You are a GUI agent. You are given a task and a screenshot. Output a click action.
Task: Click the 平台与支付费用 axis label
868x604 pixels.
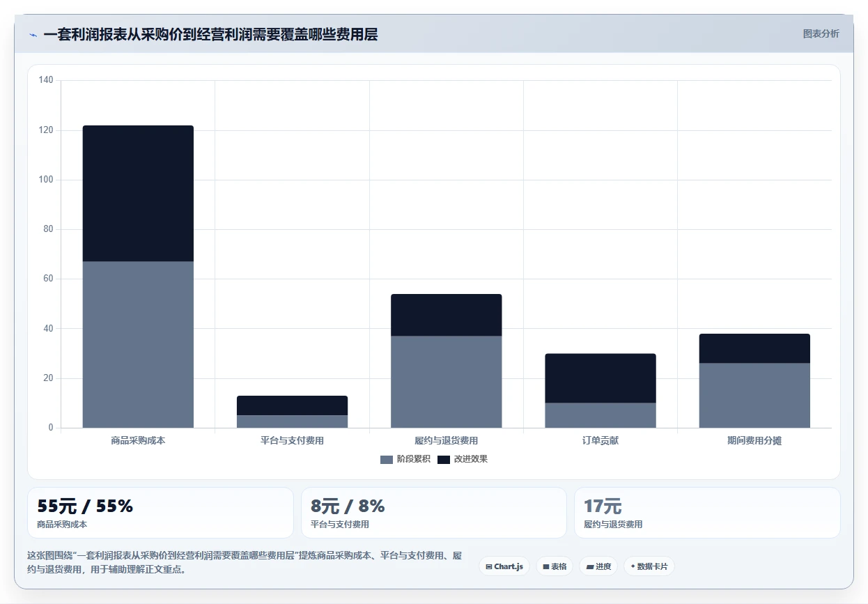coord(292,441)
